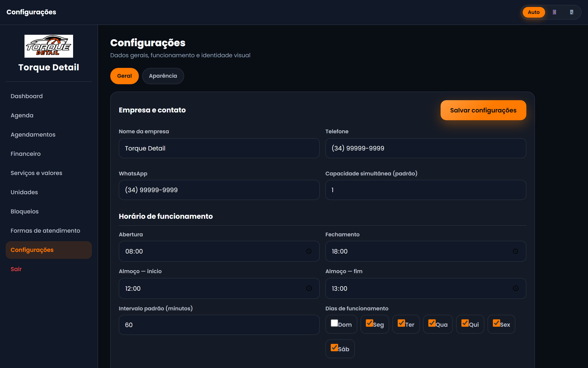Focus the Capacidade simultânea field
Screen dimensions: 588x368
tap(426, 190)
